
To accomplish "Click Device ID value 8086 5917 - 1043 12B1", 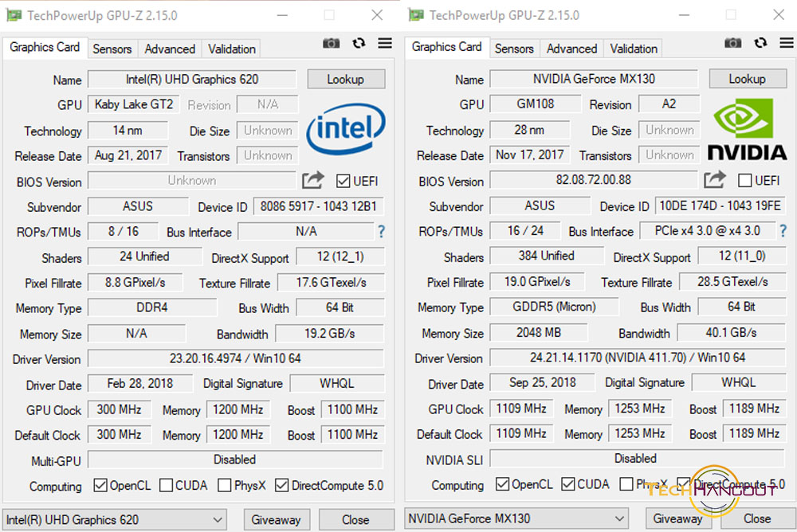I will [319, 206].
